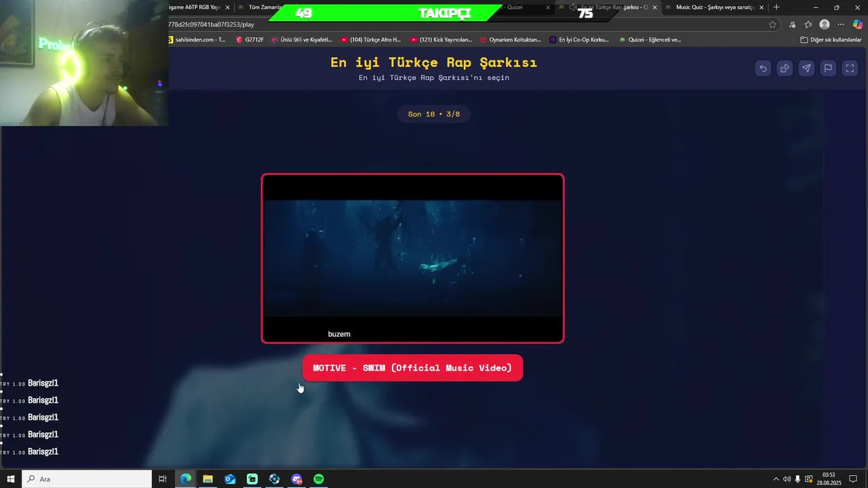This screenshot has width=868, height=488.
Task: Close the Music Quiz tab
Action: tap(762, 7)
